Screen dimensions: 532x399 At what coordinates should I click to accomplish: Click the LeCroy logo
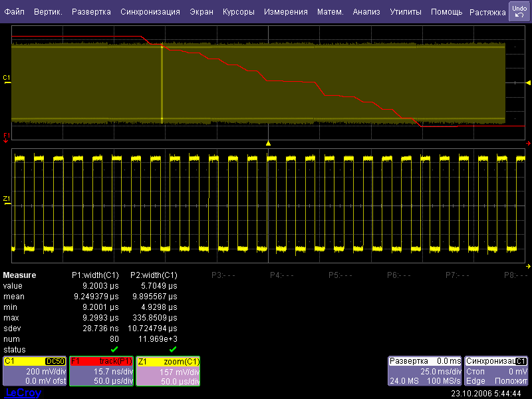click(x=23, y=393)
